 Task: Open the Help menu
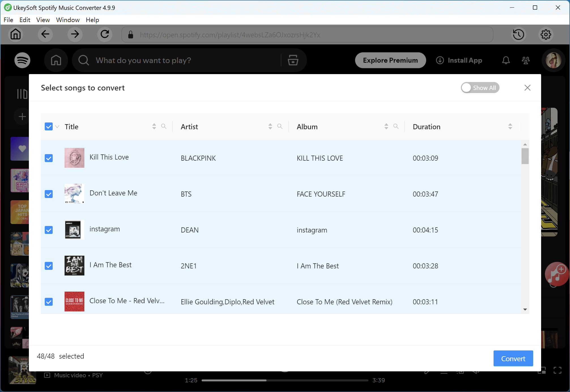click(92, 20)
